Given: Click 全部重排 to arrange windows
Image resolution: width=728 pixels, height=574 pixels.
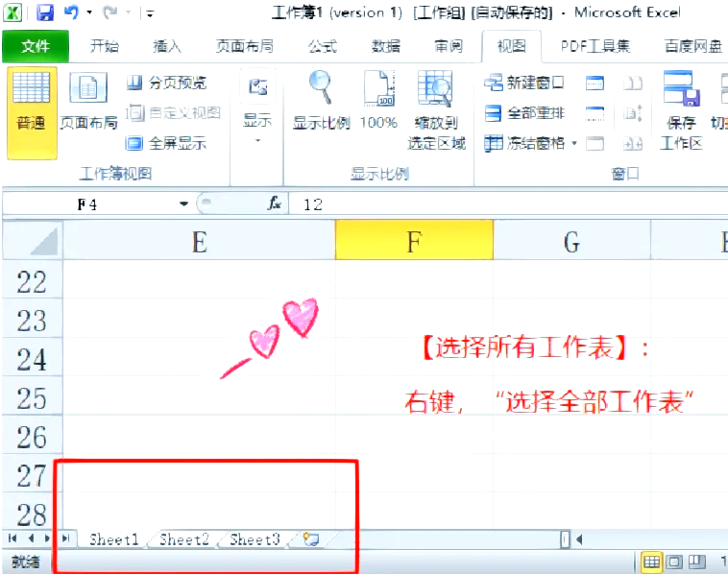Looking at the screenshot, I should (524, 112).
